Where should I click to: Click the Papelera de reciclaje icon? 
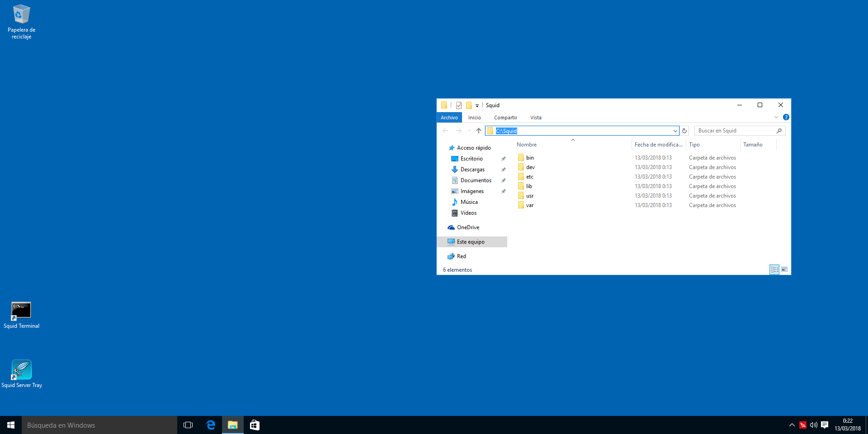coord(21,15)
